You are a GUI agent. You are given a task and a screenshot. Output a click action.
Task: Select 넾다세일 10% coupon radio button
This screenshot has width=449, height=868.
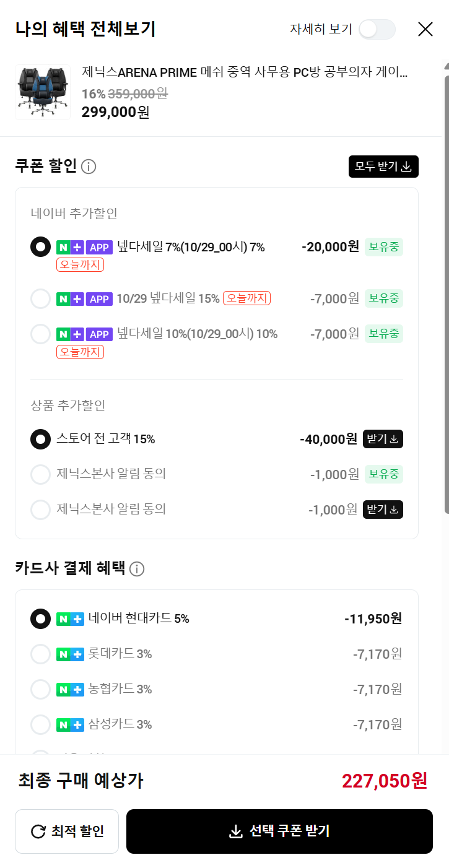[40, 334]
